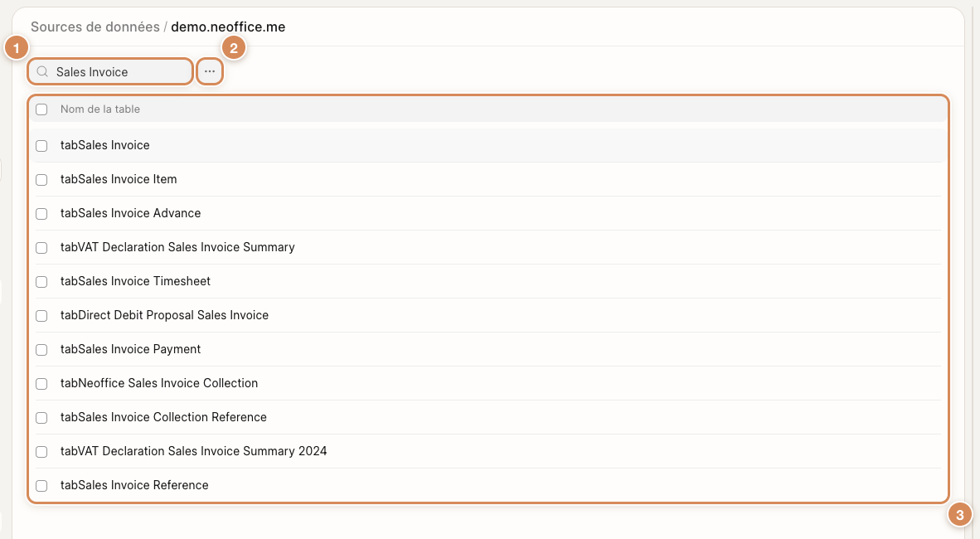Select tabSales Invoice Collection Reference name
Image resolution: width=980 pixels, height=539 pixels.
(164, 417)
